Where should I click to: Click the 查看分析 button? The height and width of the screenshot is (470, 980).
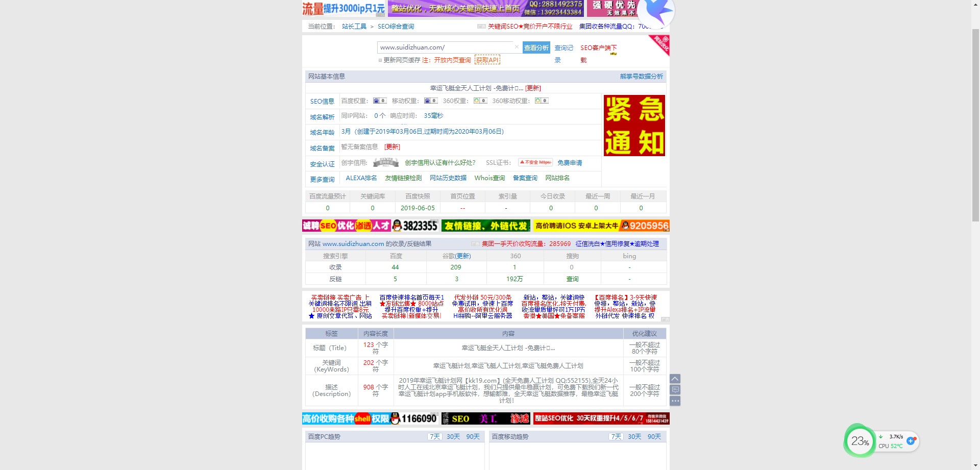(x=536, y=47)
